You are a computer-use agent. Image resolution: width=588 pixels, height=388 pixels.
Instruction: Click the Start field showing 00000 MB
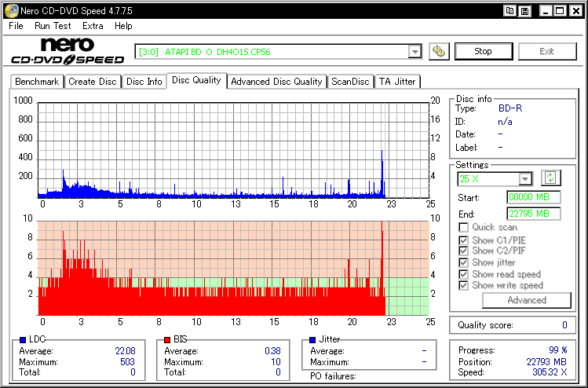pos(533,197)
